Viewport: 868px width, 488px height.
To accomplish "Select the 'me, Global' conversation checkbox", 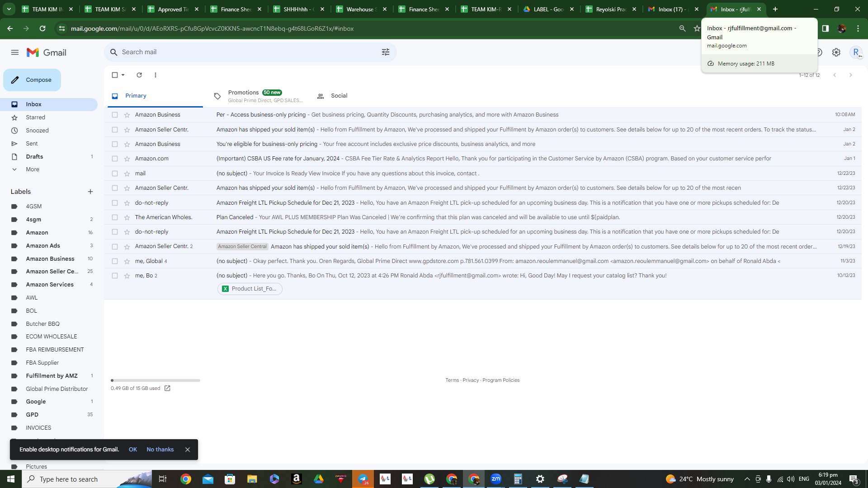I will (115, 261).
